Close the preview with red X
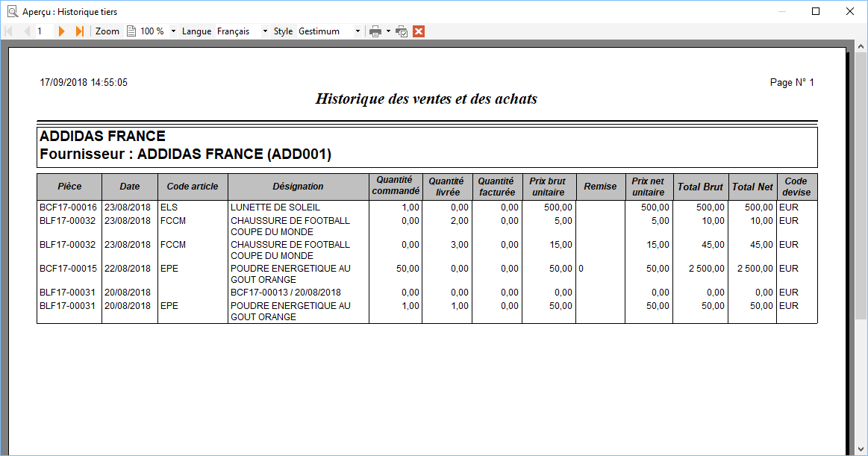Viewport: 868px width, 456px height. click(419, 31)
